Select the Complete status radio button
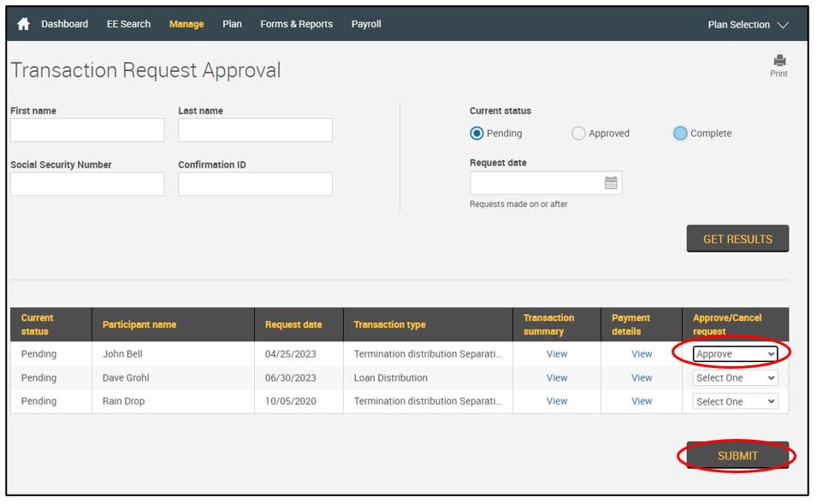 pos(680,133)
